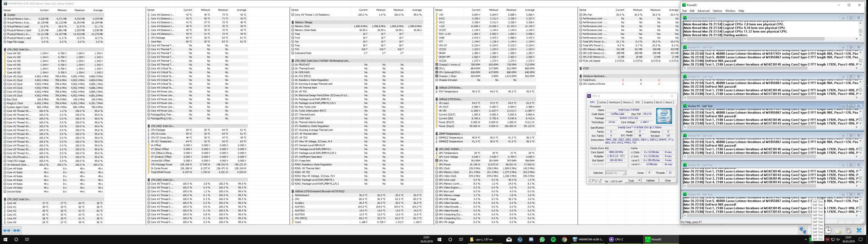The image size is (868, 244).
Task: Click HWiNFO clock reset-timer icon
Action: (828, 230)
